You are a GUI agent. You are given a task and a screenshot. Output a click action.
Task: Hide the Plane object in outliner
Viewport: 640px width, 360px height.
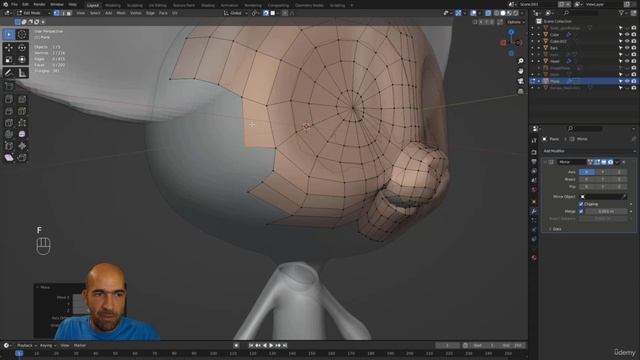coord(627,81)
